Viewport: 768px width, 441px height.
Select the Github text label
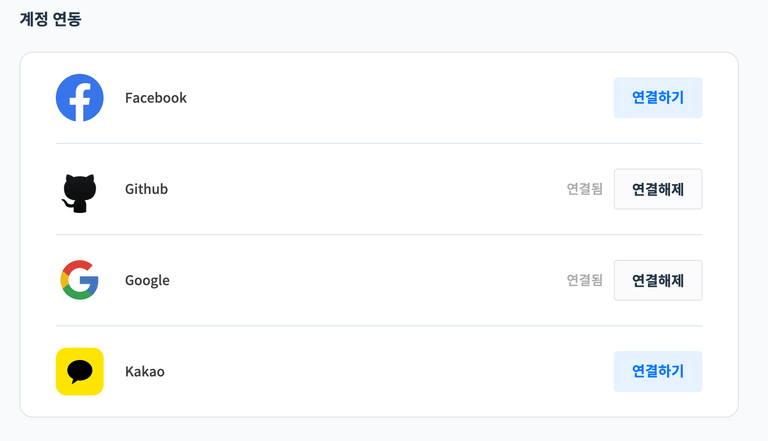click(x=146, y=189)
